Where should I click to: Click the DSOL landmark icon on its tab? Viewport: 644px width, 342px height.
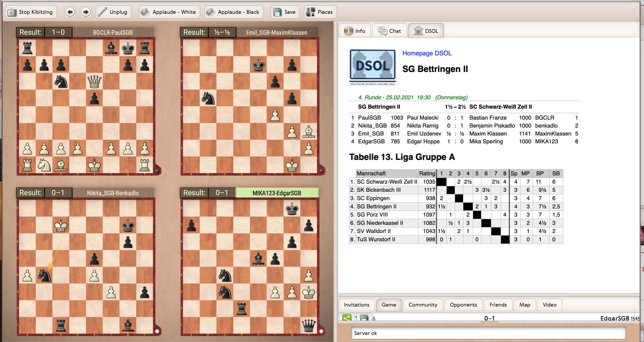point(418,30)
